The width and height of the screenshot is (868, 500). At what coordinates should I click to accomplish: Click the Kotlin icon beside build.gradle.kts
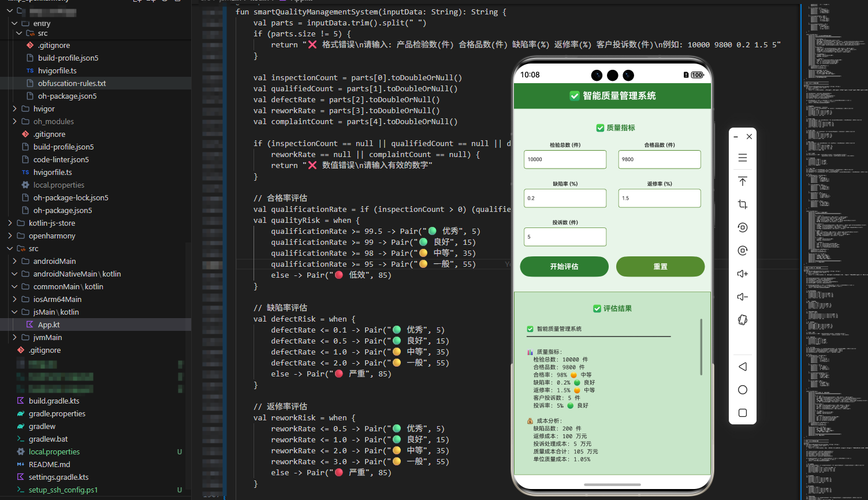[21, 401]
